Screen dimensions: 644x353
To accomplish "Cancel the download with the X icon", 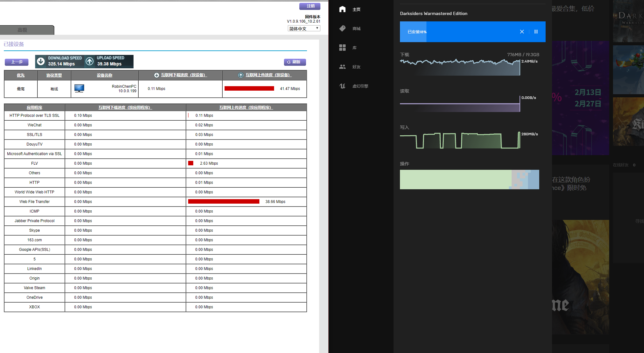I will (522, 32).
